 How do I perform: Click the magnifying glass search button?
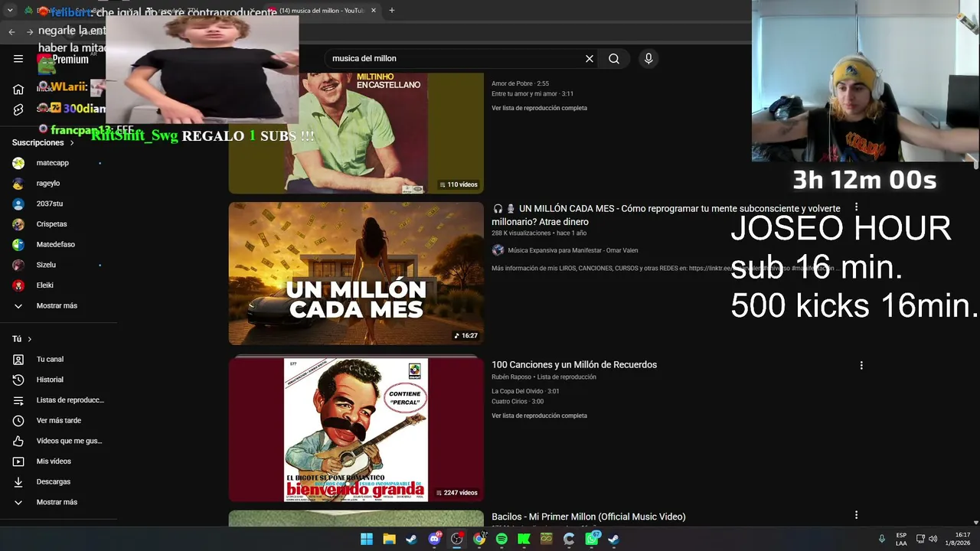(x=614, y=59)
